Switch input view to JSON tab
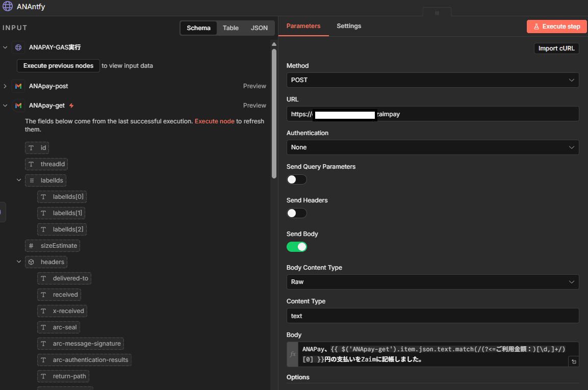The image size is (588, 390). [259, 28]
